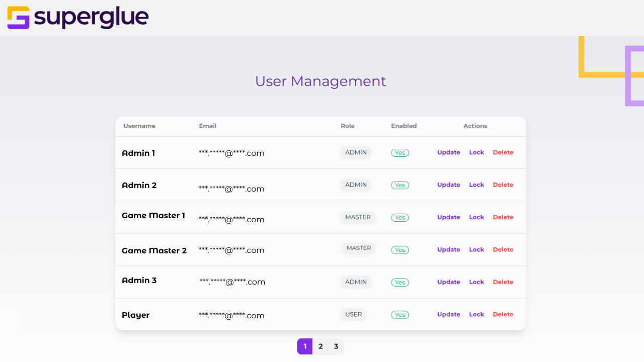The image size is (644, 362).
Task: Go to pagination page 1
Action: [305, 346]
